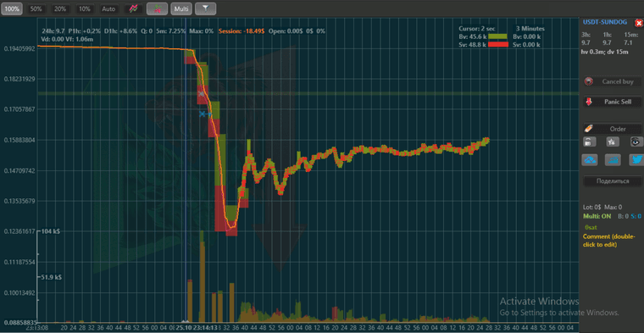
Task: Click the 3 Minutes label
Action: [x=530, y=29]
